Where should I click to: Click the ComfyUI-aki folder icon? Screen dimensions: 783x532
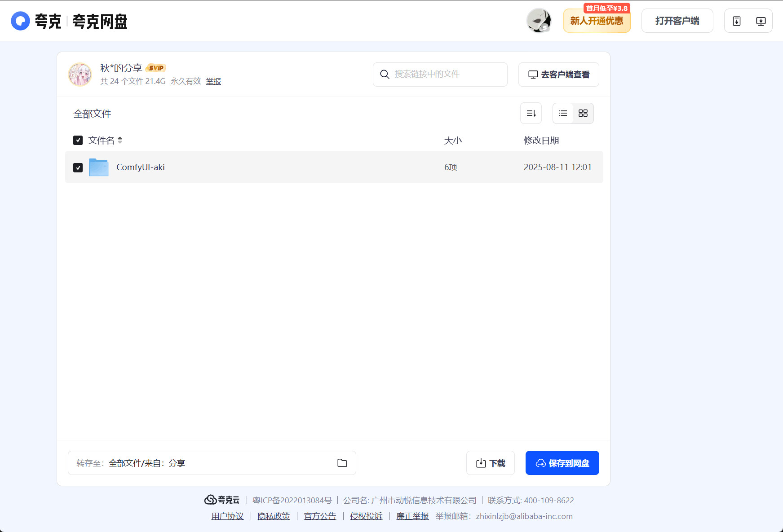(x=99, y=167)
